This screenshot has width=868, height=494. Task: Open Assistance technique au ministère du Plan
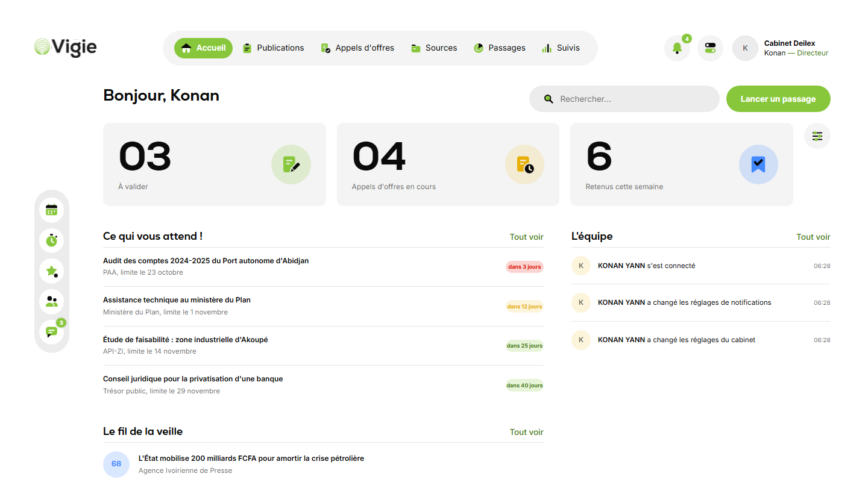click(x=323, y=306)
